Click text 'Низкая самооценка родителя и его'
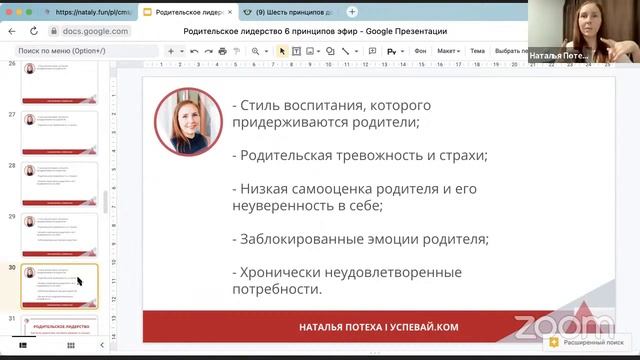640x360 pixels. coord(358,189)
